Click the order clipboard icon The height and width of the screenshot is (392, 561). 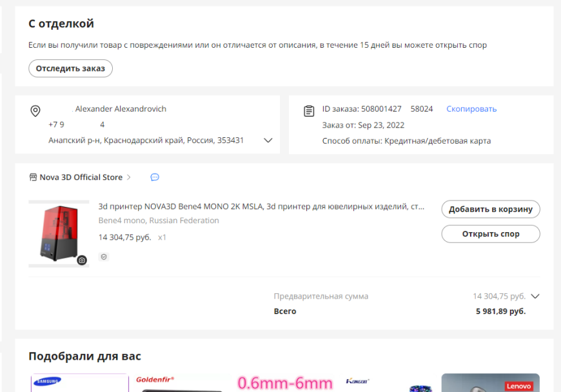tap(309, 111)
